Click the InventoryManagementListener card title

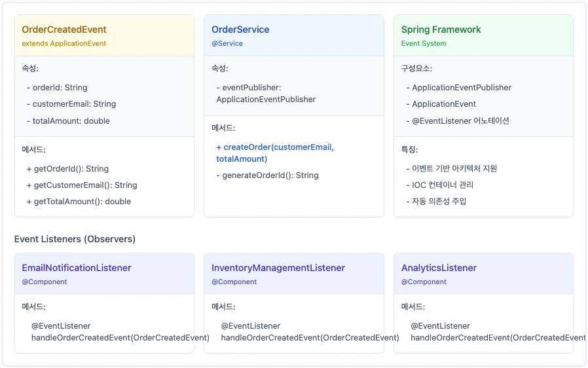click(278, 268)
